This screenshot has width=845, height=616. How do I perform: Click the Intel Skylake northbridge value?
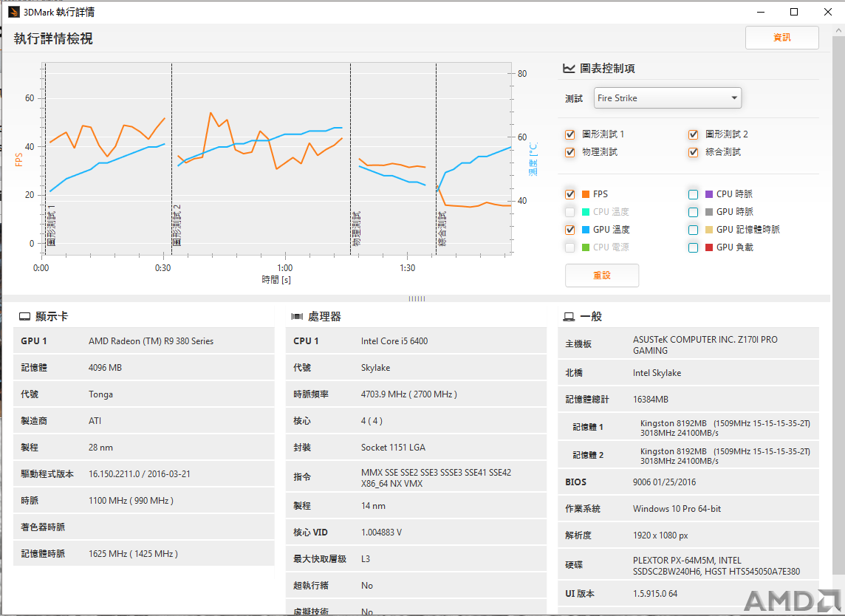click(x=657, y=373)
